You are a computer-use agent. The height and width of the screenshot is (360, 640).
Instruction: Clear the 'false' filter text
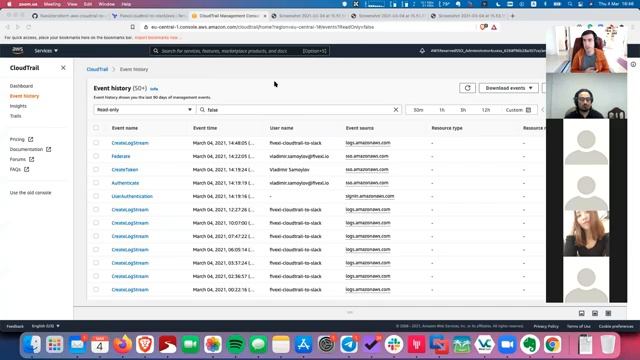pos(396,110)
